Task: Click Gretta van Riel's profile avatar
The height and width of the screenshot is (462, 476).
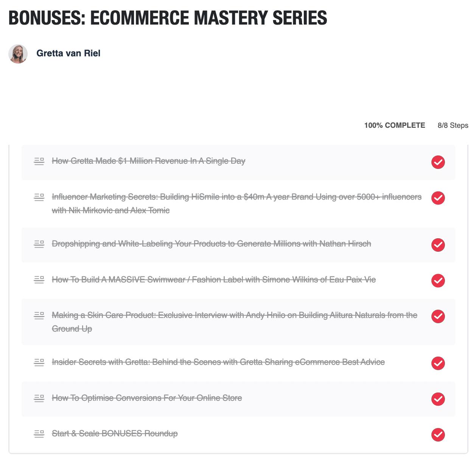Action: coord(18,54)
